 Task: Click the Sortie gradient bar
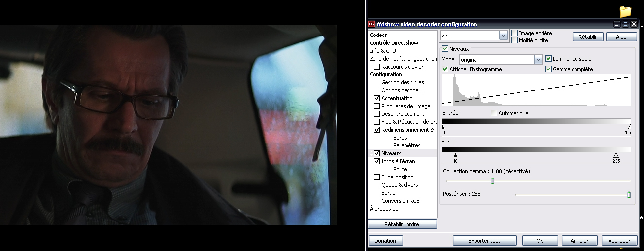(x=536, y=149)
